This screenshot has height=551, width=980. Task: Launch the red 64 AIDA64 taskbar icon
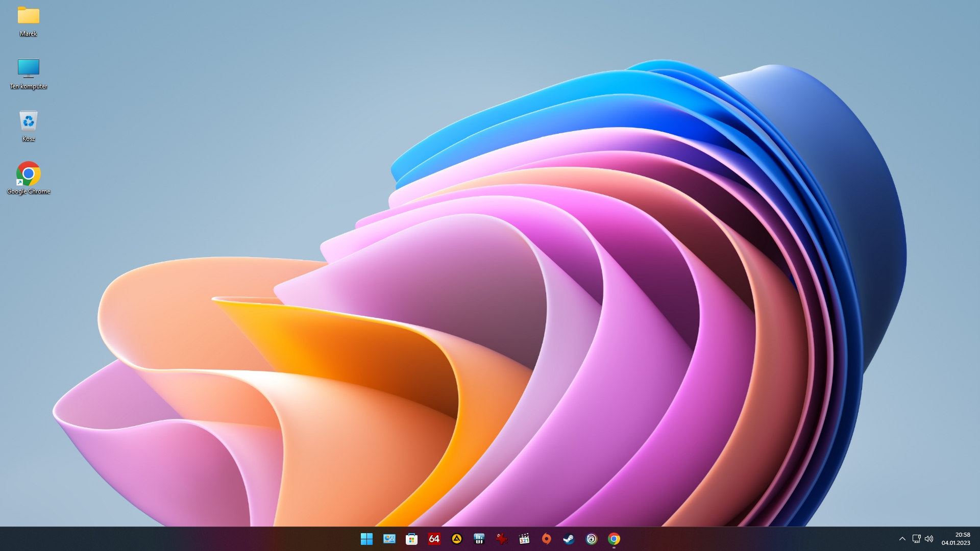[434, 539]
